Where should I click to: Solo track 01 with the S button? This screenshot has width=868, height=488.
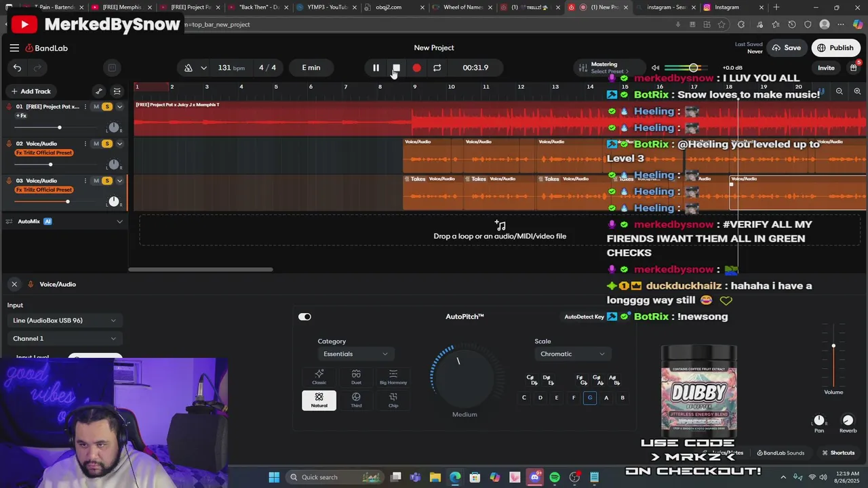(x=106, y=106)
